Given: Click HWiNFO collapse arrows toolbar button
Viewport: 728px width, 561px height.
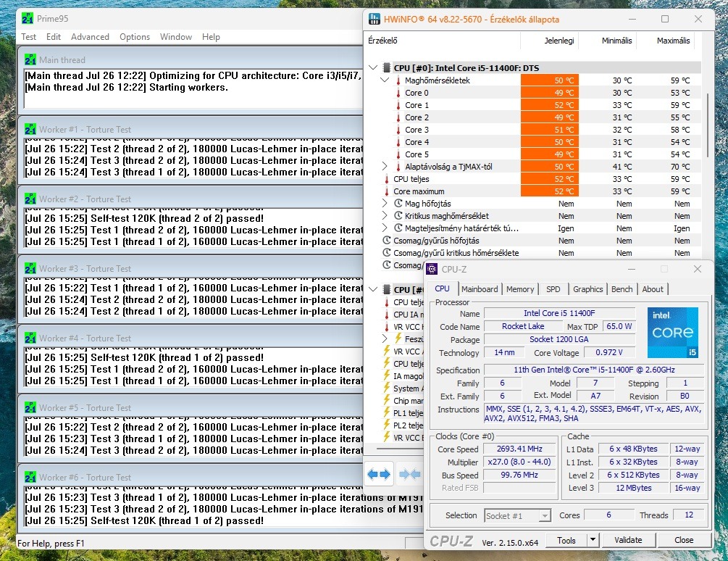Looking at the screenshot, I should (x=409, y=474).
